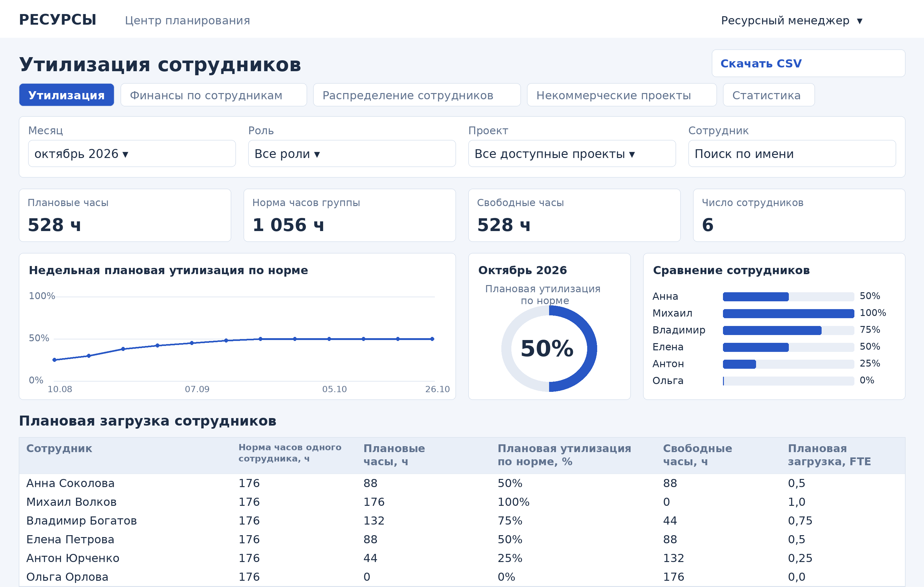Go to the Статистика tab
Viewport: 924px width, 587px height.
click(x=769, y=95)
